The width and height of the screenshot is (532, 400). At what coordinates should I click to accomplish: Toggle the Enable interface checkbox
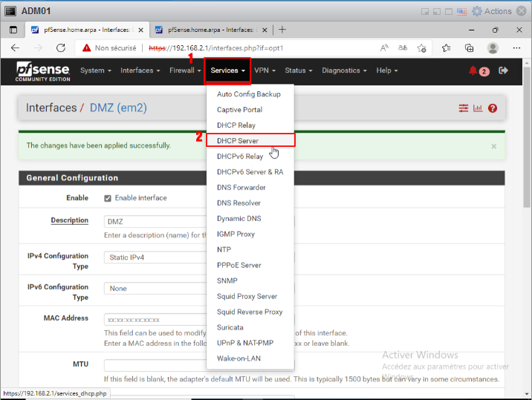click(108, 198)
